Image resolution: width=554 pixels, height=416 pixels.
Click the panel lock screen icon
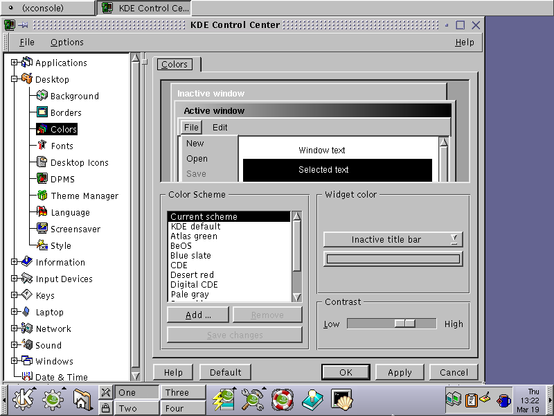(105, 408)
